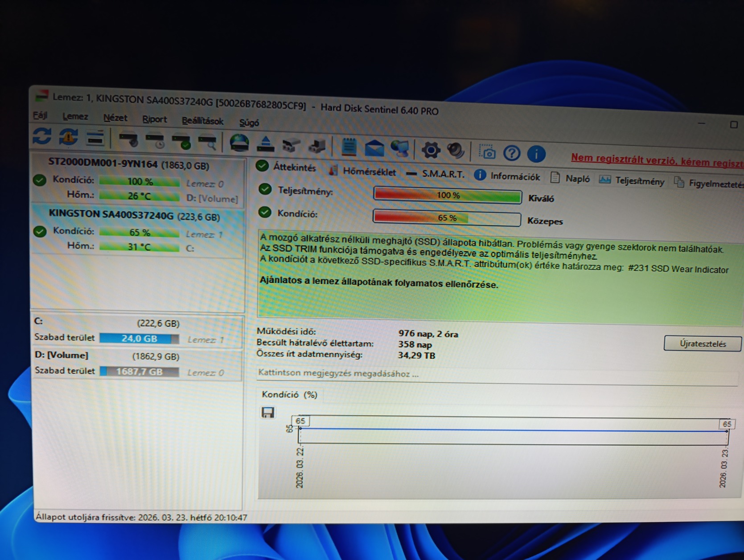Screen dimensions: 744x560
Task: Click the D: free space 1687,7 GB bar
Action: (139, 372)
